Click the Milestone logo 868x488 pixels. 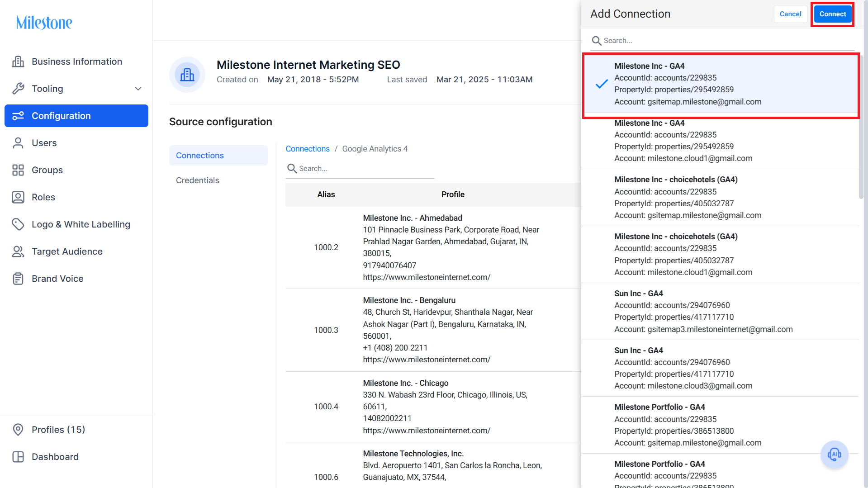44,22
